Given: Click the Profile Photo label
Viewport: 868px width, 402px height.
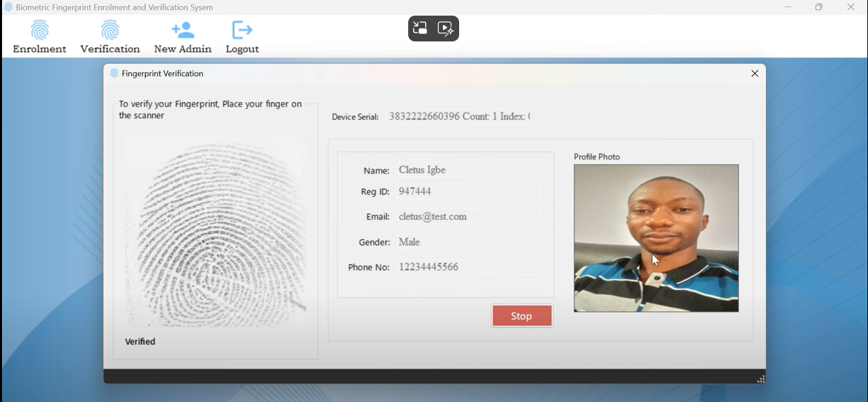Looking at the screenshot, I should click(597, 157).
